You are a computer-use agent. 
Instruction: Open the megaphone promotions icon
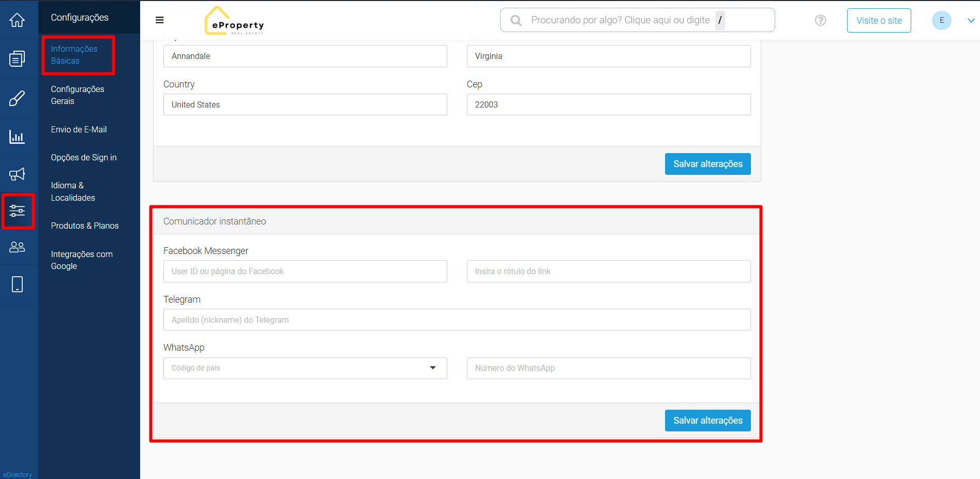[17, 174]
